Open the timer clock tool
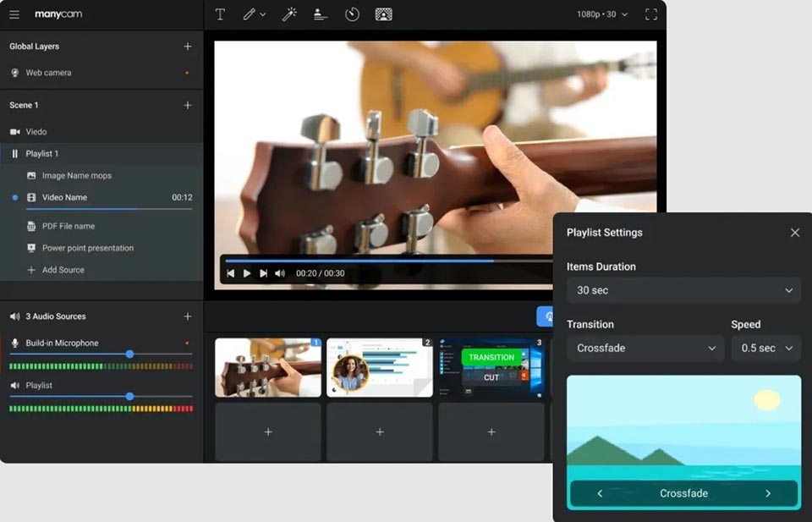Screen dimensions: 812x522 pos(352,14)
